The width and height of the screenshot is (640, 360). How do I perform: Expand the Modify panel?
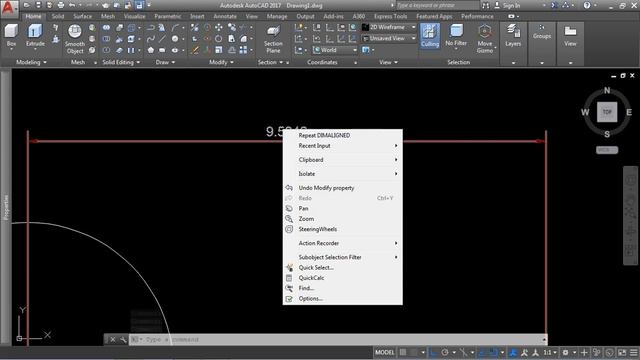221,62
